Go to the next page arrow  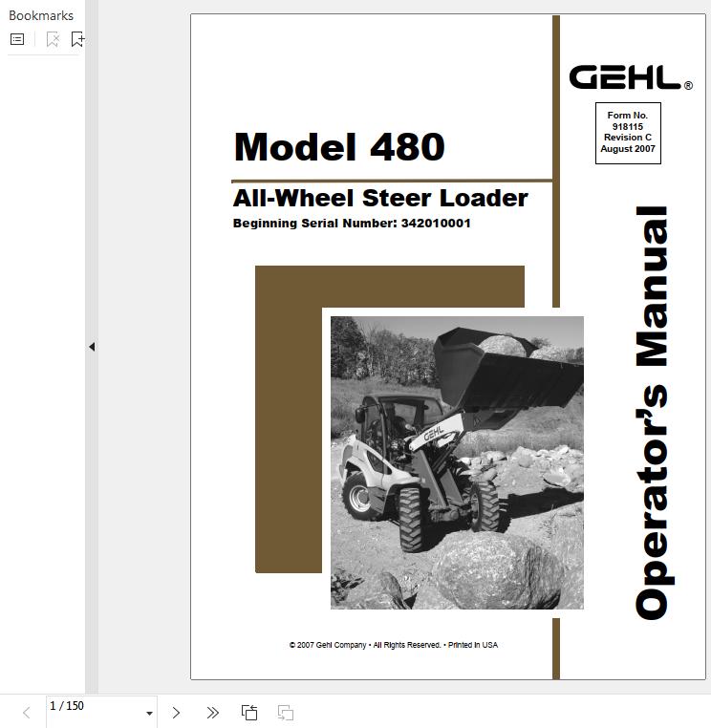176,713
